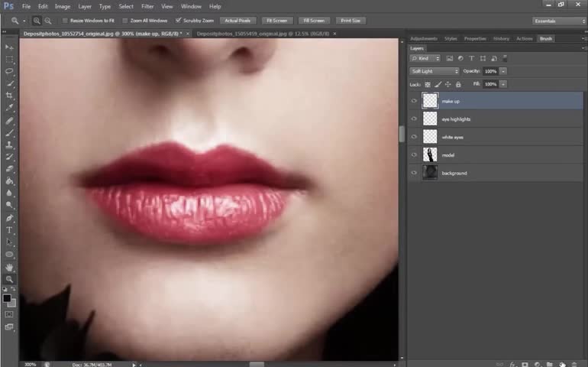
Task: Hide the 'eye highlights' layer
Action: coord(414,119)
